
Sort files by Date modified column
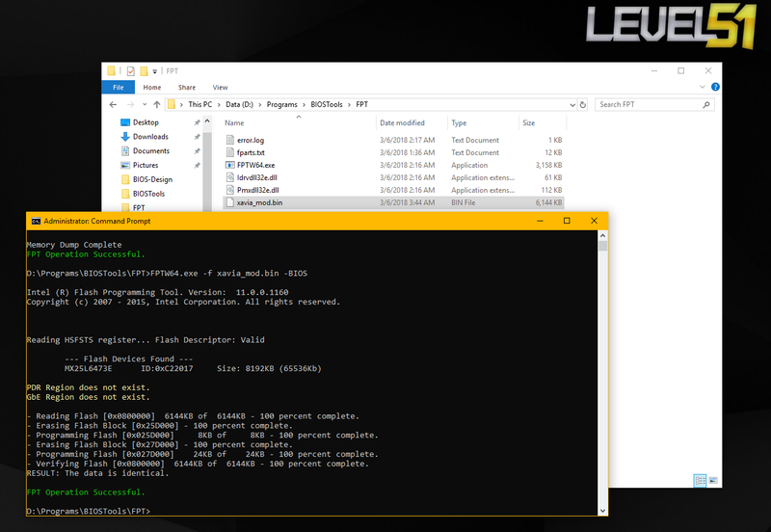coord(402,123)
